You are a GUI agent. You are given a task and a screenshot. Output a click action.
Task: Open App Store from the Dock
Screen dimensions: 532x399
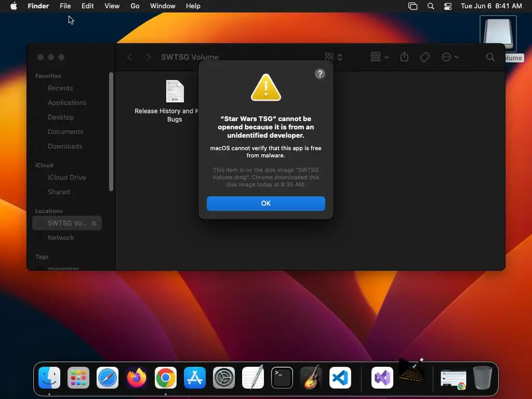click(195, 378)
